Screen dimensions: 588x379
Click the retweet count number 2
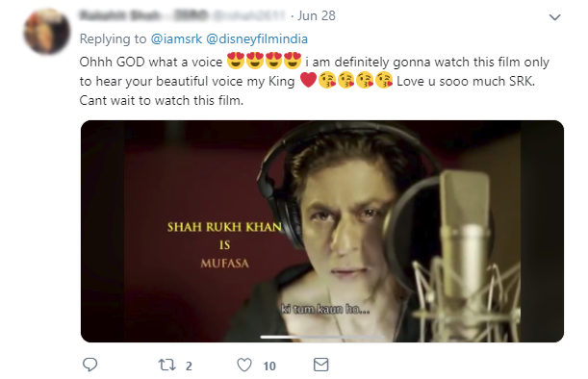(x=189, y=366)
